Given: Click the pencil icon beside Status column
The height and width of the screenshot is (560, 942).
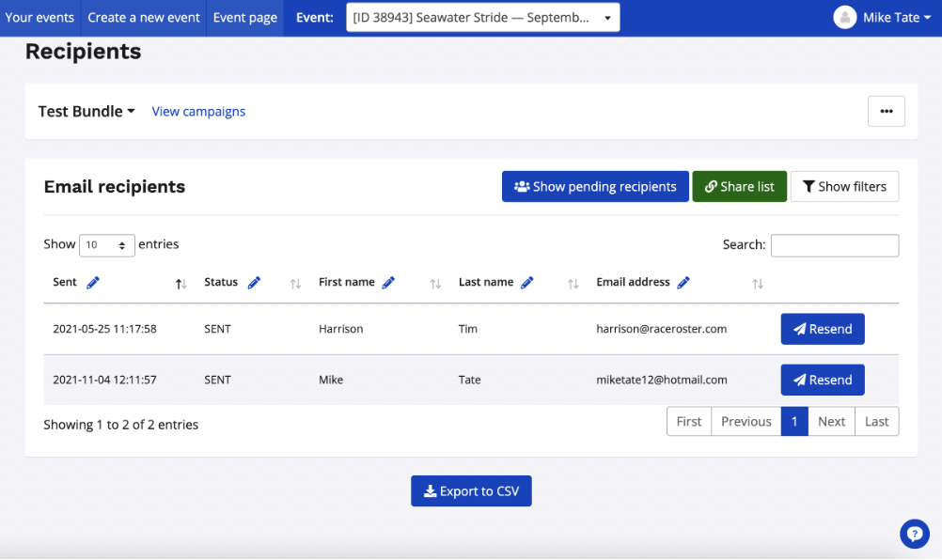Looking at the screenshot, I should click(254, 283).
